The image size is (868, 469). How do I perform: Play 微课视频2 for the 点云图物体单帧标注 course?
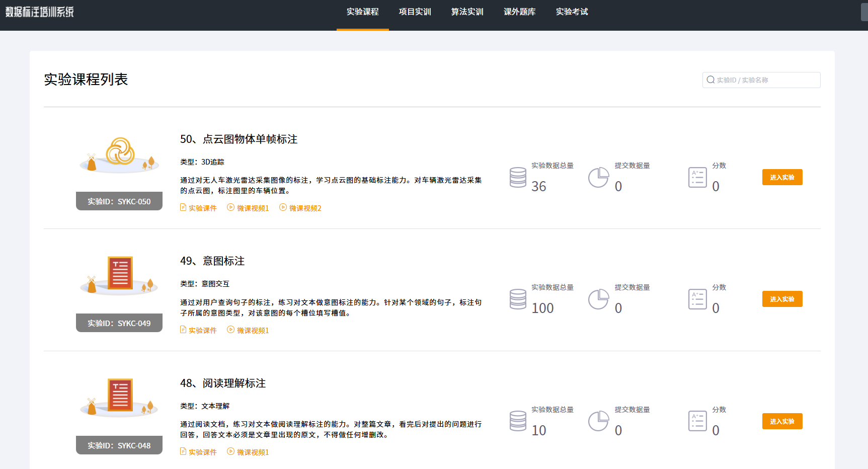tap(300, 208)
